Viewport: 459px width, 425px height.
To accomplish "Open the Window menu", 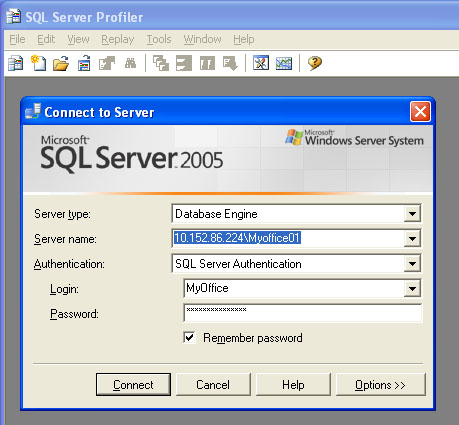I will click(202, 39).
